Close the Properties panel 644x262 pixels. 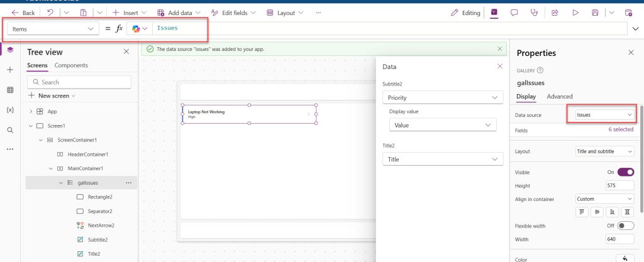[631, 53]
